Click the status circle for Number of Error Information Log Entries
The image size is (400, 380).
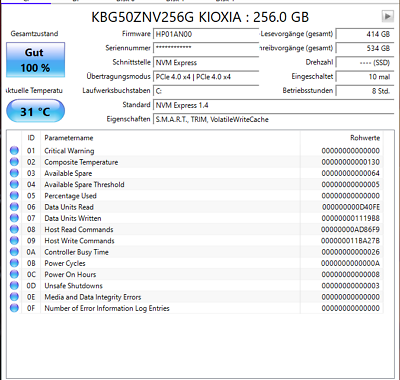tap(14, 308)
